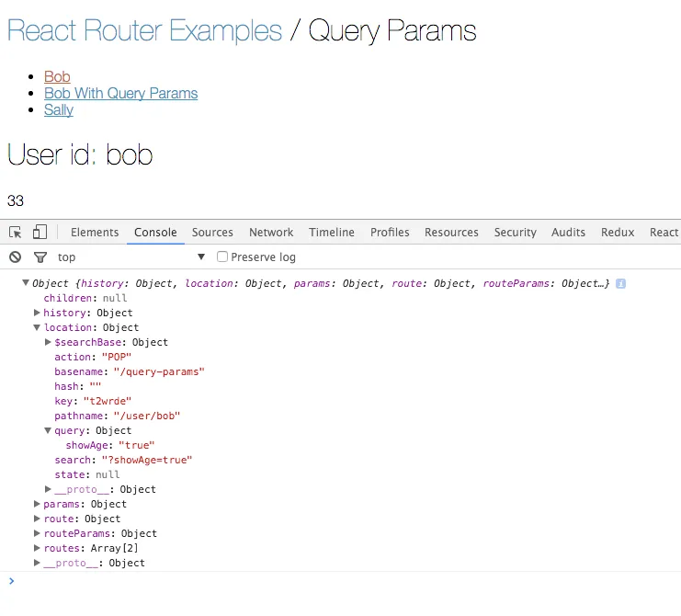Screen dimensions: 681x616
Task: Open the Network tab
Action: (271, 233)
